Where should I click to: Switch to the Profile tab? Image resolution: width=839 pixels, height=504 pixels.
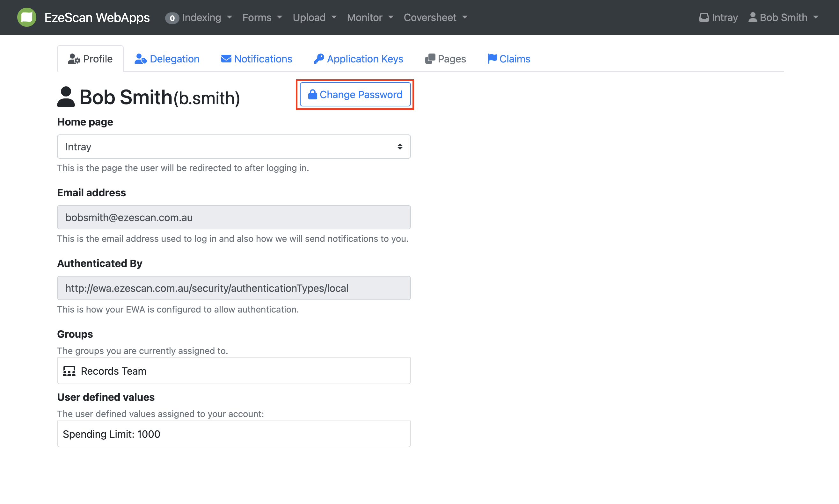tap(91, 59)
